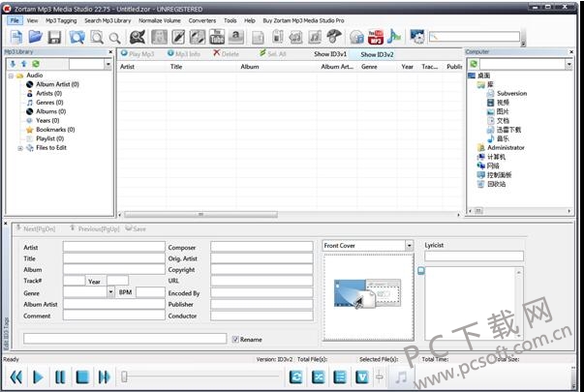This screenshot has width=584, height=392.
Task: Click the Artist input field
Action: tap(114, 247)
